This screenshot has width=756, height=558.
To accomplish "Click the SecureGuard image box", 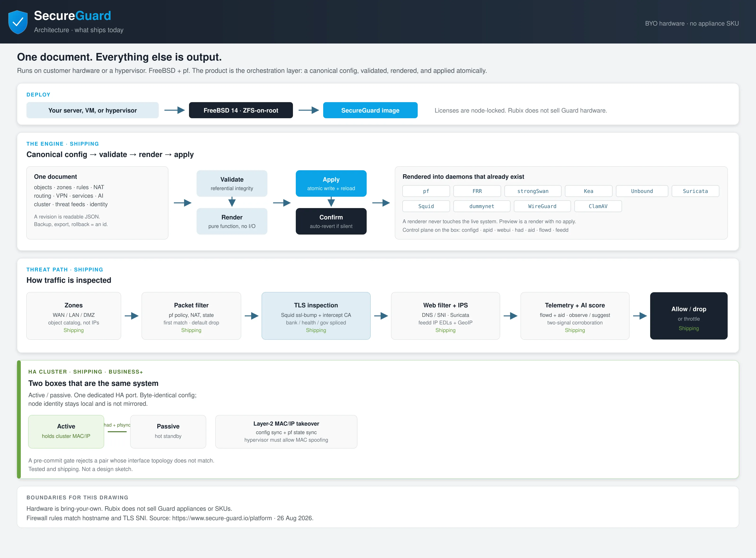I will pyautogui.click(x=370, y=110).
